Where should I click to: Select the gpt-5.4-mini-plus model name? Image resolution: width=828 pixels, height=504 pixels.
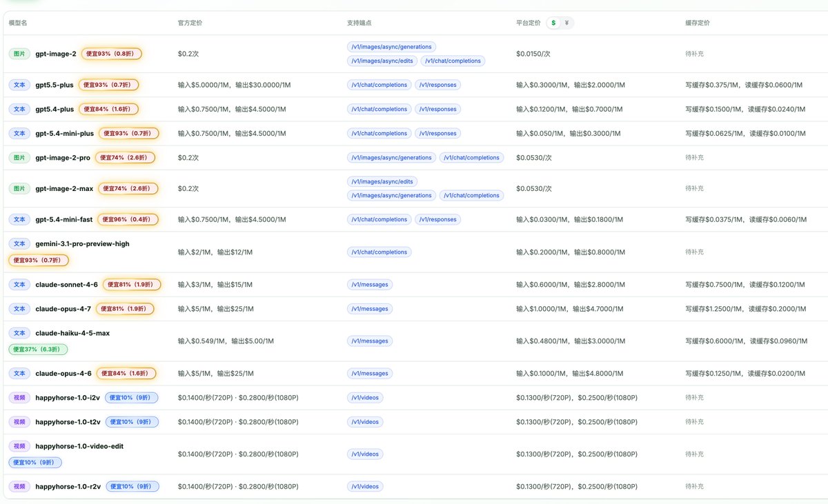pos(65,133)
